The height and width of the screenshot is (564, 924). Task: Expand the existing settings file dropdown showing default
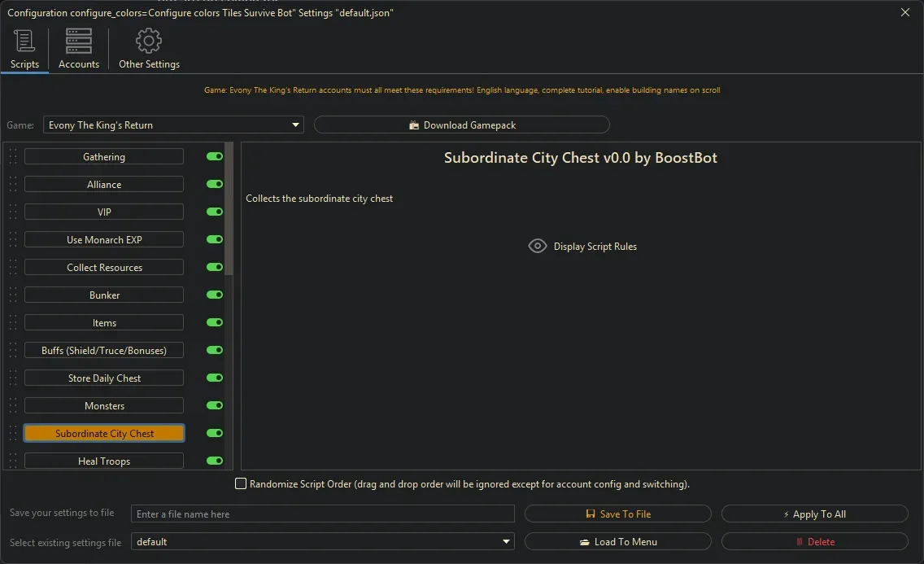[506, 541]
